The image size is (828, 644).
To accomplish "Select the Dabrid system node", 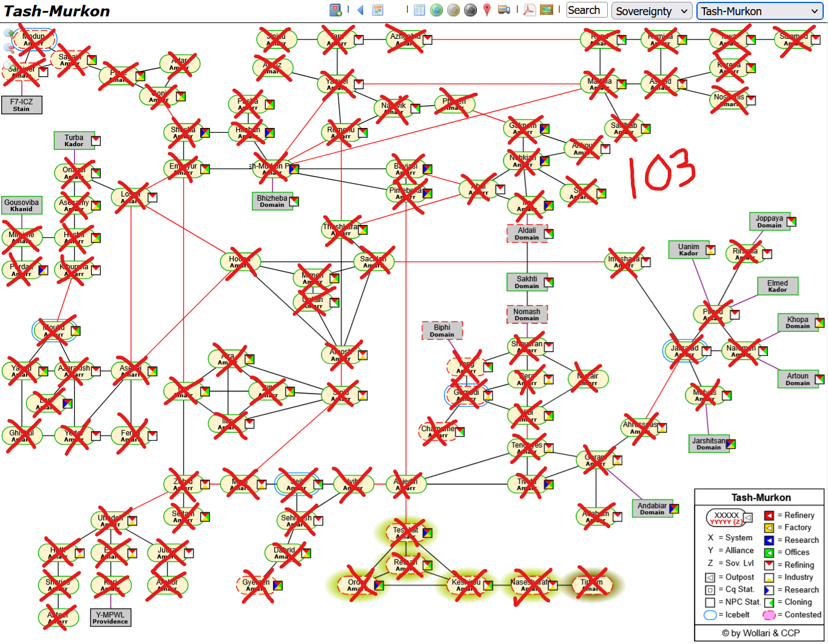I will click(284, 553).
